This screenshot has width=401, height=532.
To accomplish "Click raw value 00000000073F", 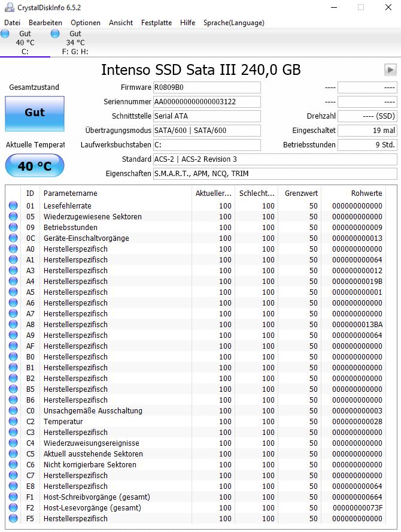I will tap(358, 507).
